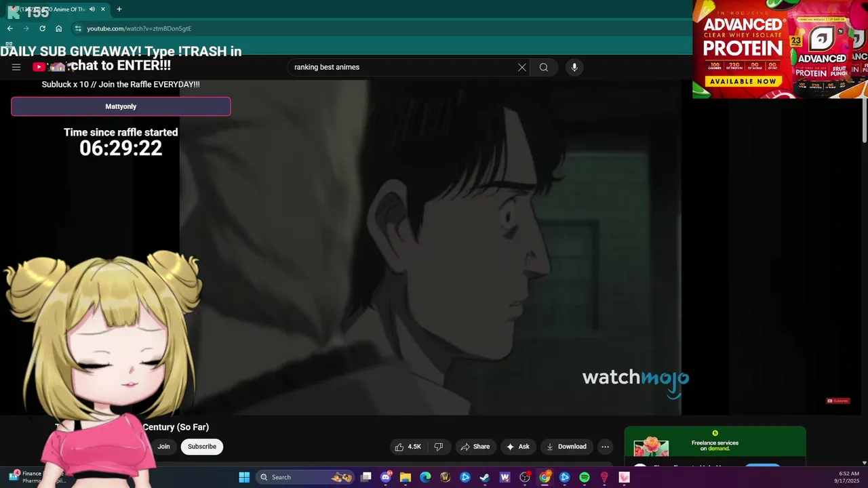Open the Windows Start menu
The image size is (868, 488).
244,477
